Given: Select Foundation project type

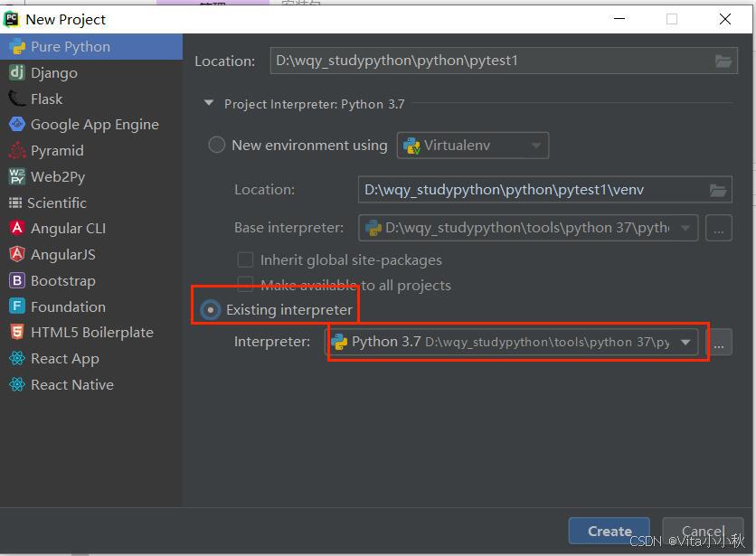Looking at the screenshot, I should pos(91,306).
